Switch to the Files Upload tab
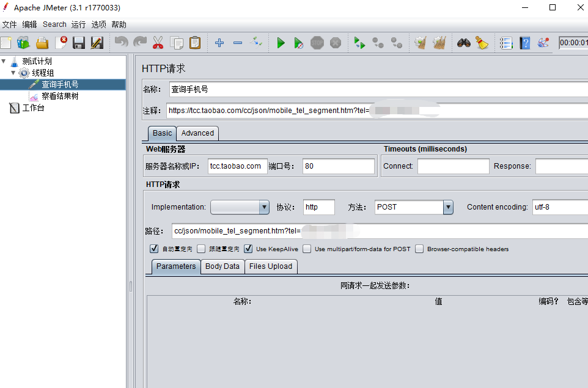The image size is (588, 388). click(x=271, y=266)
